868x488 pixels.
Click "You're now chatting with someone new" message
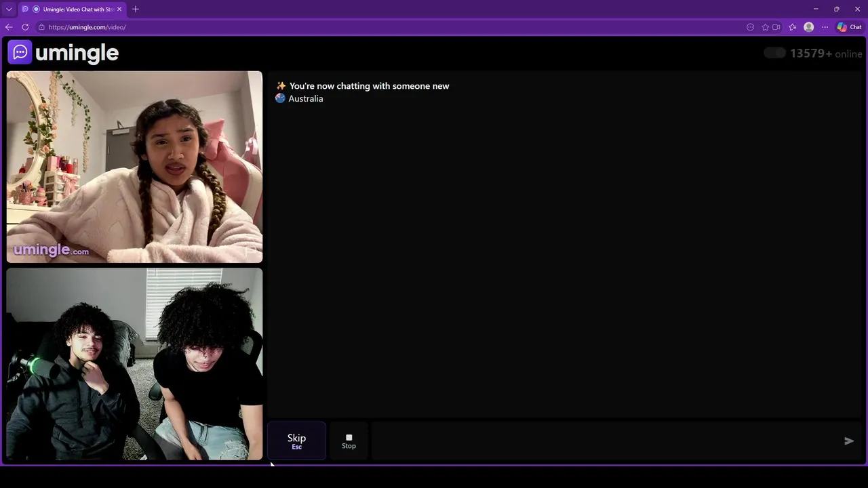[x=369, y=86]
